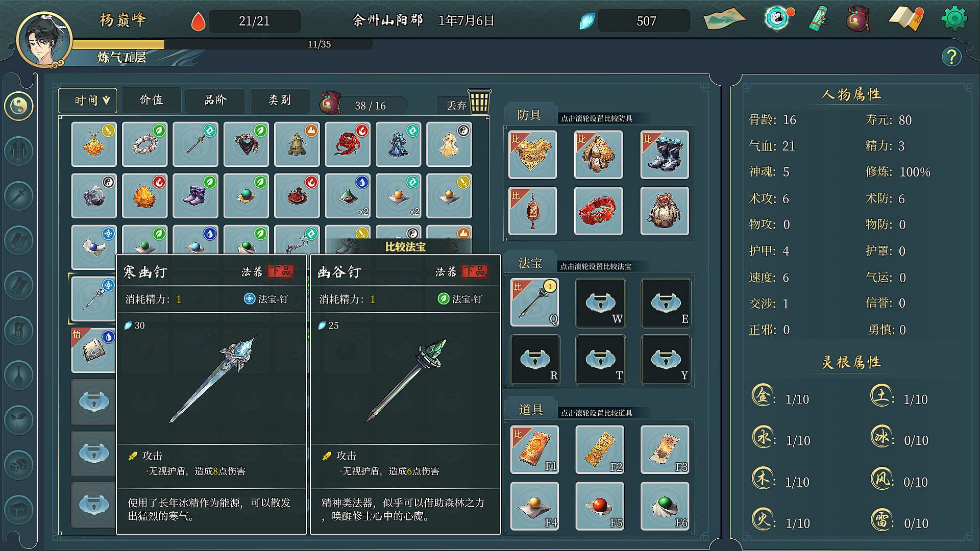Image resolution: width=980 pixels, height=551 pixels.
Task: Open settings via the green gear
Action: 954,19
